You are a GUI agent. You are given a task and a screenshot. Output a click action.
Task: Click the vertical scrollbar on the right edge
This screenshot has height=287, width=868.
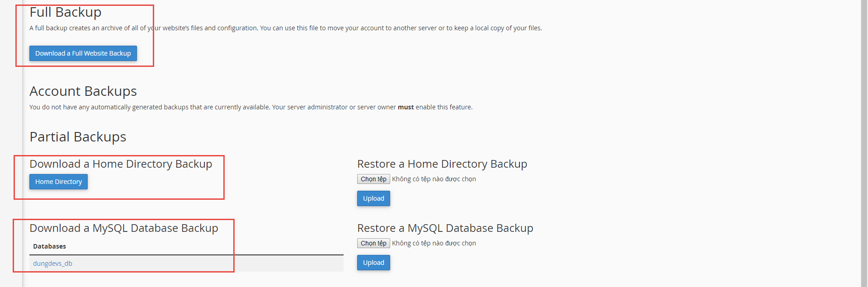864,136
